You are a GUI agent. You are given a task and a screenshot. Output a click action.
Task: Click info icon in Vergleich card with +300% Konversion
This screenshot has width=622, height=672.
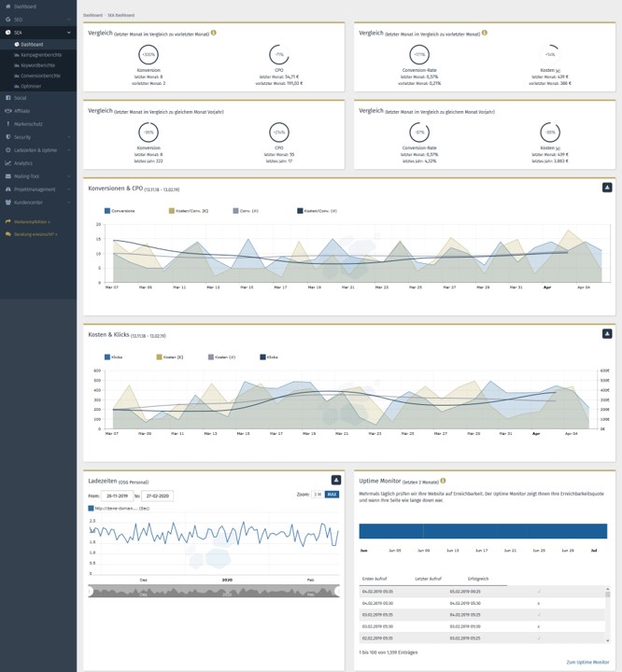click(214, 33)
